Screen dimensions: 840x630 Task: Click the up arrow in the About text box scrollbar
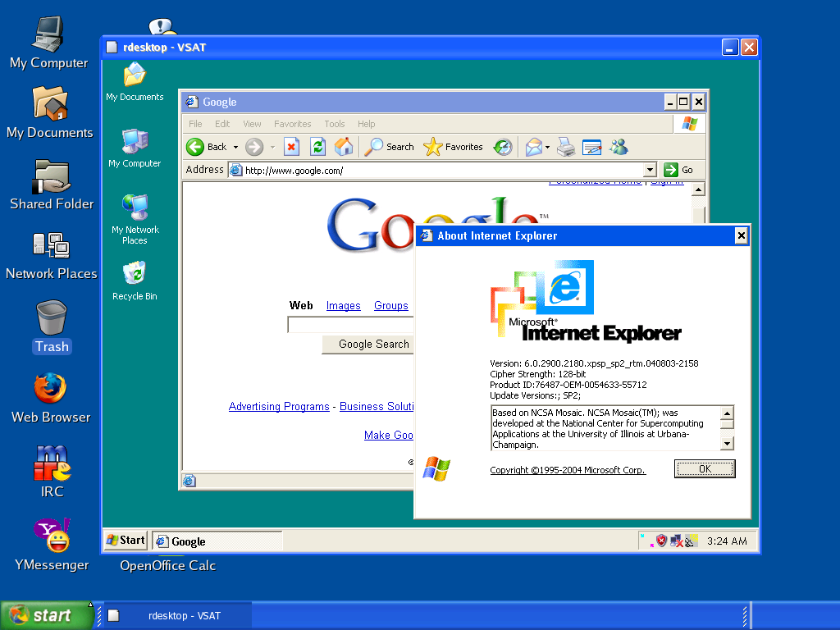tap(727, 413)
